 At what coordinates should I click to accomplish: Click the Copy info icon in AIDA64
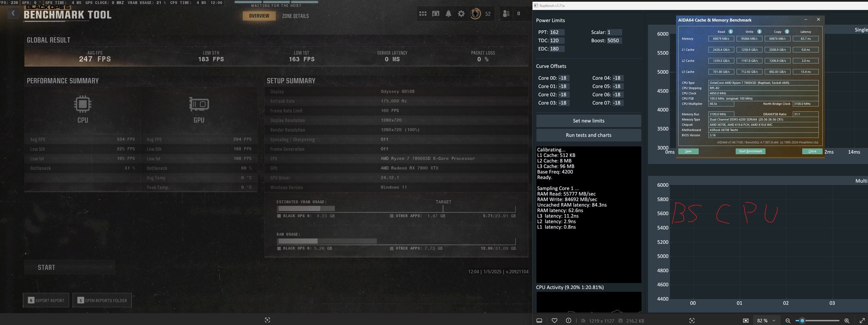pos(787,31)
